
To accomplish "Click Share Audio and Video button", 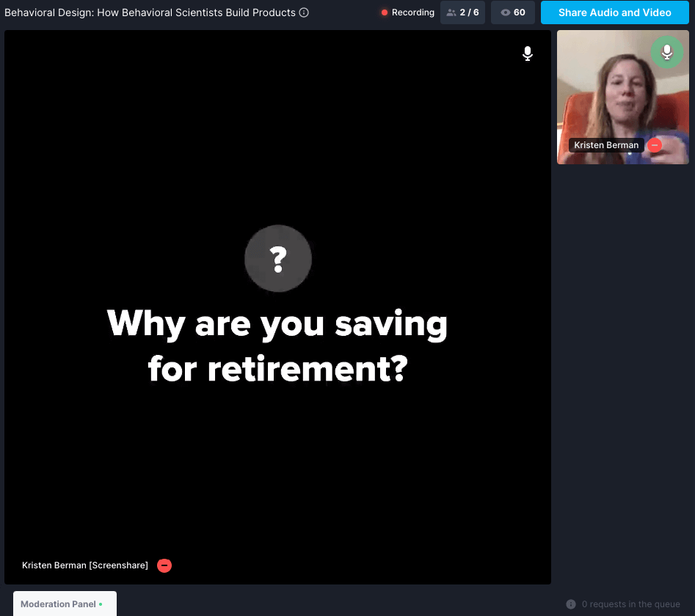I will [614, 12].
